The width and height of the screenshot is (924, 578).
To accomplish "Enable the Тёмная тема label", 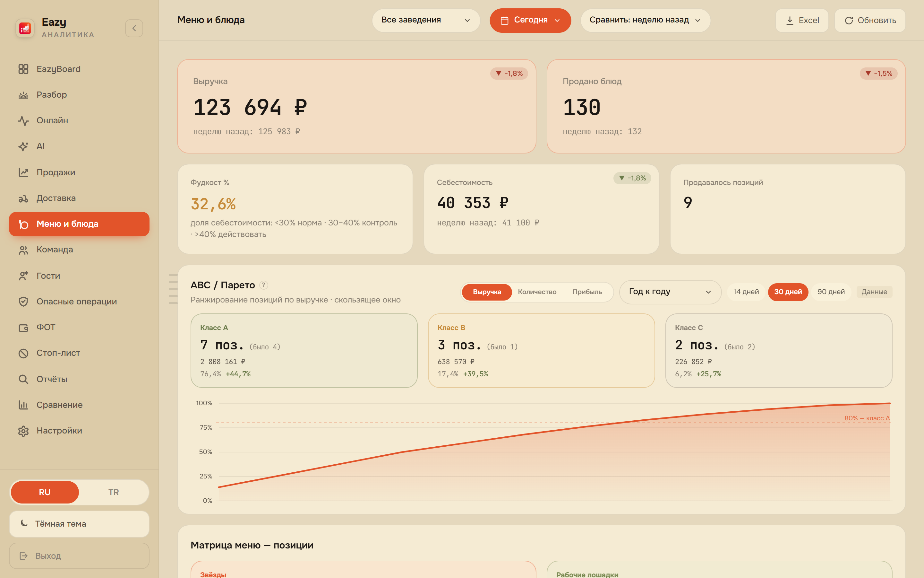I will (61, 524).
